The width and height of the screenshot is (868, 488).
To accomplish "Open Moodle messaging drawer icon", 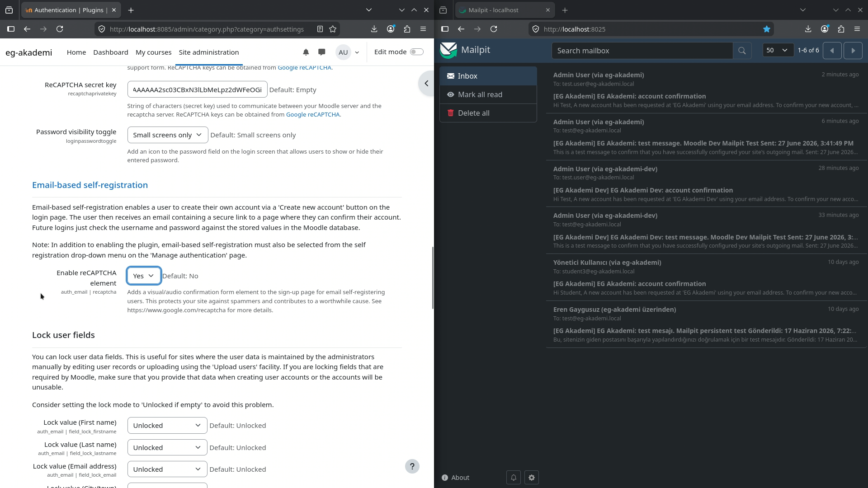I will coord(322,52).
